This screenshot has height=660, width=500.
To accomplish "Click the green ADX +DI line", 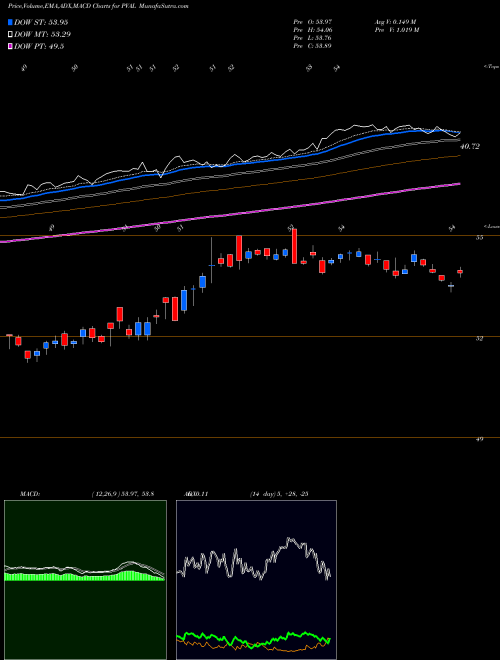I will point(253,638).
